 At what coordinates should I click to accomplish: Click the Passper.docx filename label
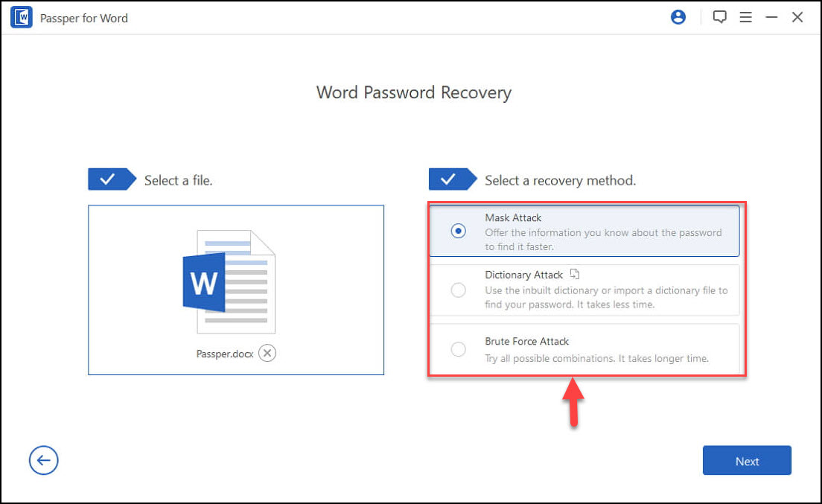pyautogui.click(x=225, y=354)
